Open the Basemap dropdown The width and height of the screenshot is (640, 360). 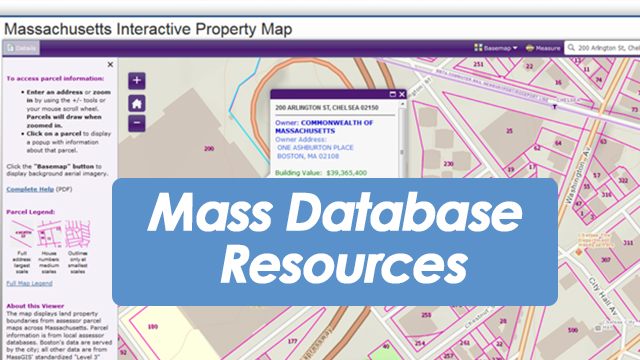click(x=496, y=48)
